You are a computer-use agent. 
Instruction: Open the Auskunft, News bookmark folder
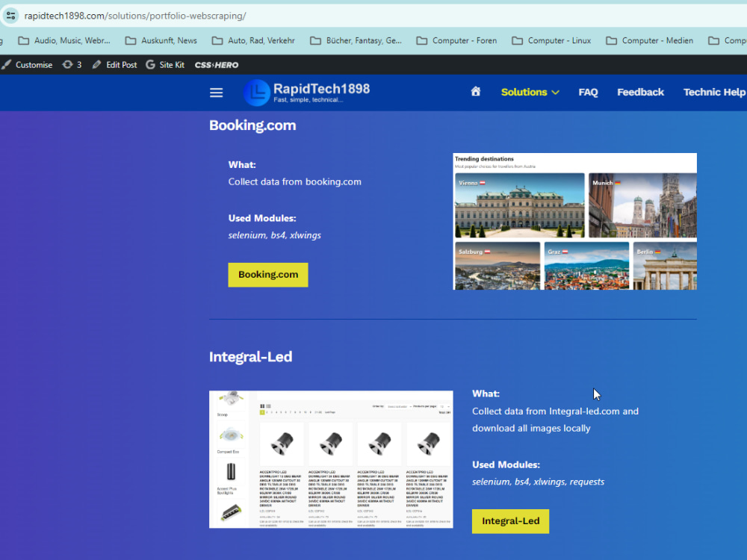coord(161,40)
